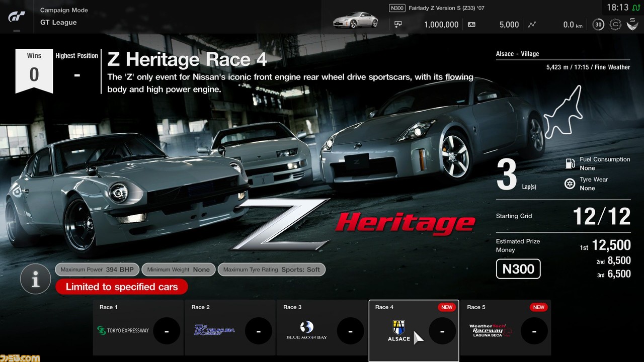The width and height of the screenshot is (644, 362).
Task: Select Race 4 Alsace card
Action: click(x=414, y=331)
